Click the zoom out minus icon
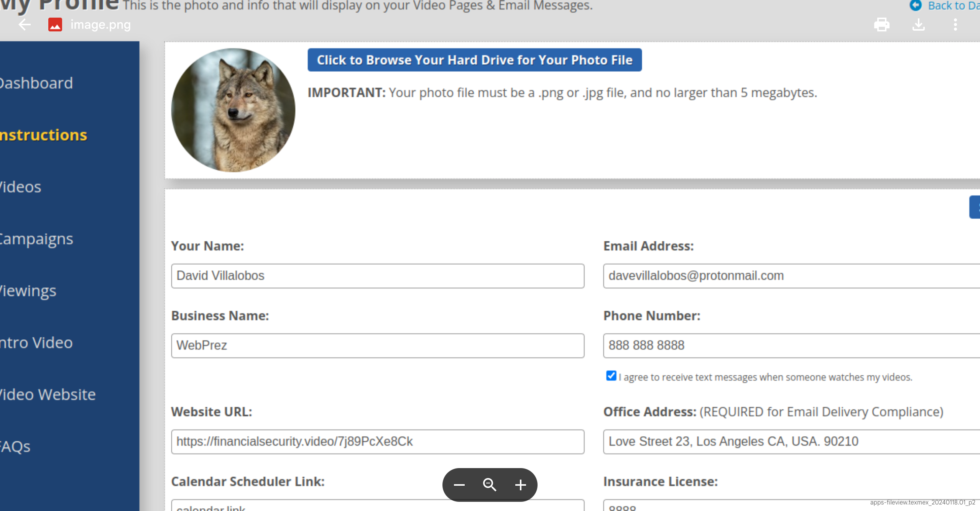The height and width of the screenshot is (511, 980). point(459,485)
